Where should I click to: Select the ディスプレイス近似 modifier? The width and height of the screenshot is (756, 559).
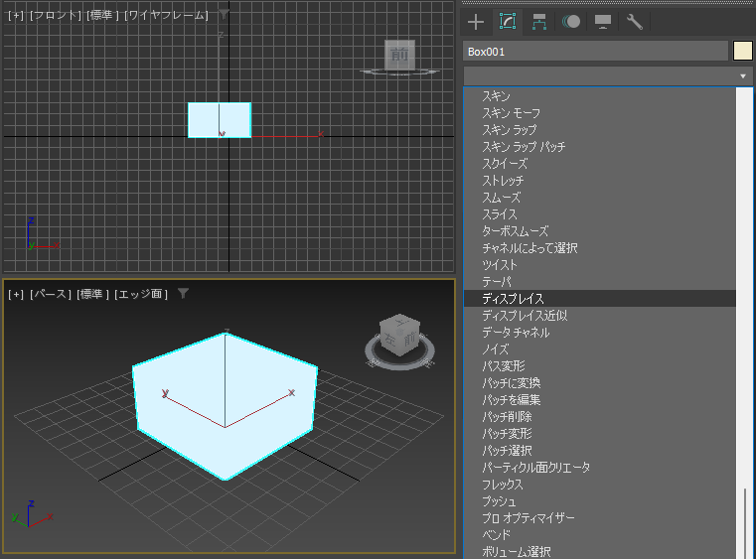(600, 316)
